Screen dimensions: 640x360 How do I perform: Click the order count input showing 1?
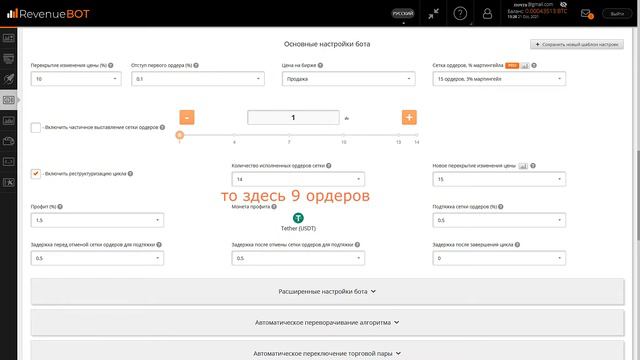[293, 118]
